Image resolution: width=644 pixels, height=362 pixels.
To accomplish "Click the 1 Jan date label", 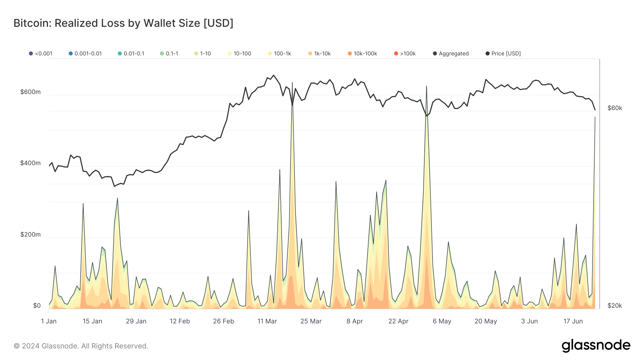I will click(x=49, y=321).
